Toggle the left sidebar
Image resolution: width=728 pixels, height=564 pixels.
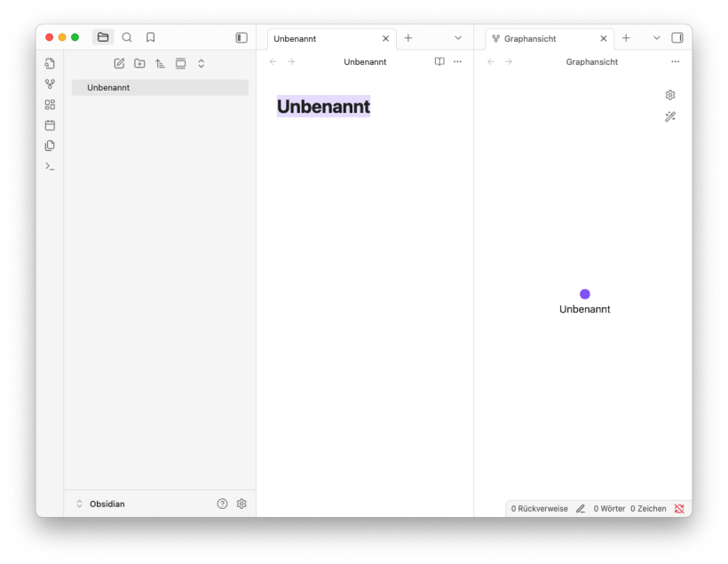pyautogui.click(x=241, y=37)
